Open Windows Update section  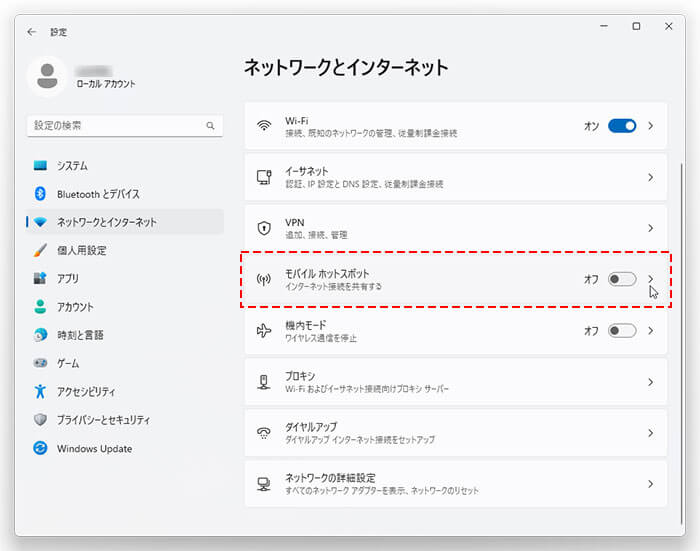click(x=125, y=448)
